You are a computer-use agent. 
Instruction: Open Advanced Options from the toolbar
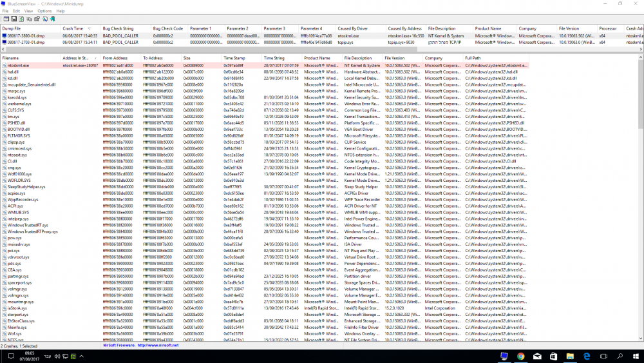(6, 19)
